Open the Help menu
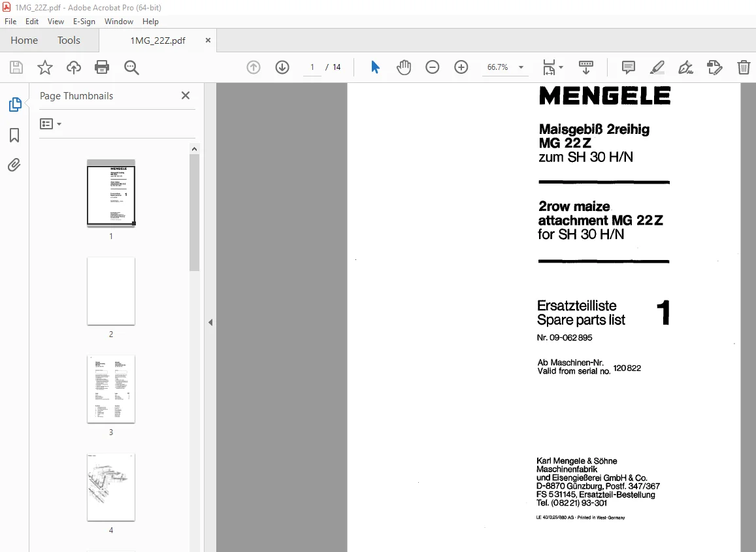 click(x=150, y=21)
